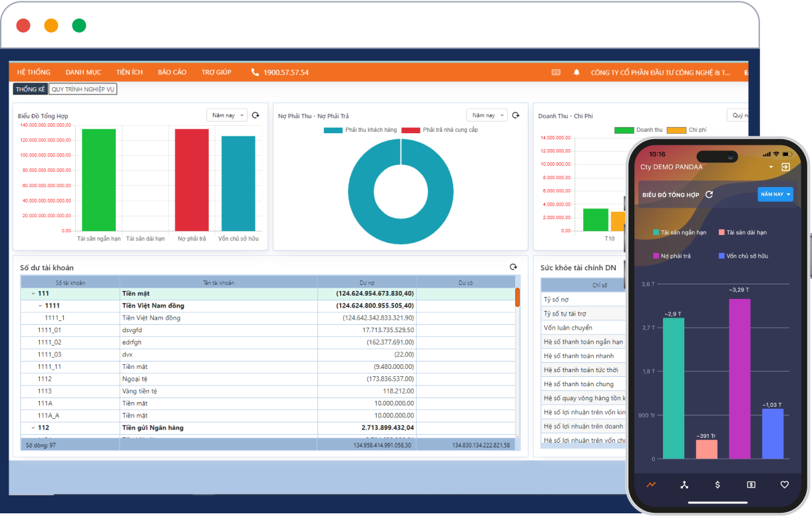812x516 pixels.
Task: Tap the purple ~3,29 T bar on the phone
Action: [x=739, y=379]
